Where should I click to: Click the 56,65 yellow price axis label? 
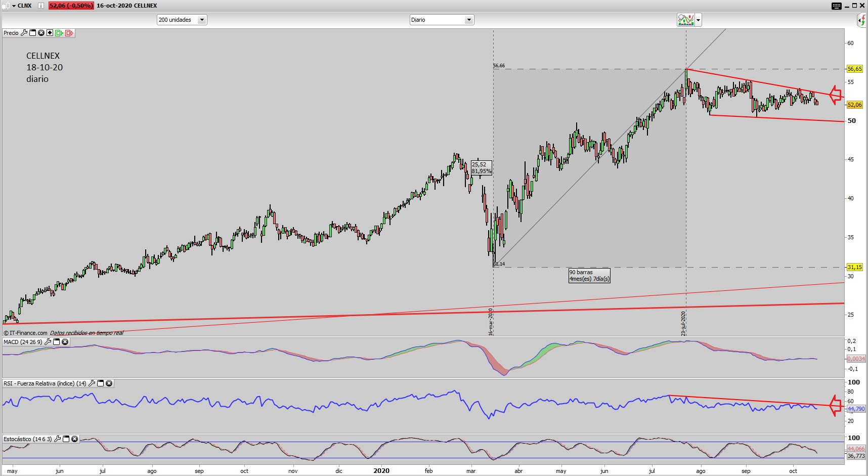click(x=854, y=69)
